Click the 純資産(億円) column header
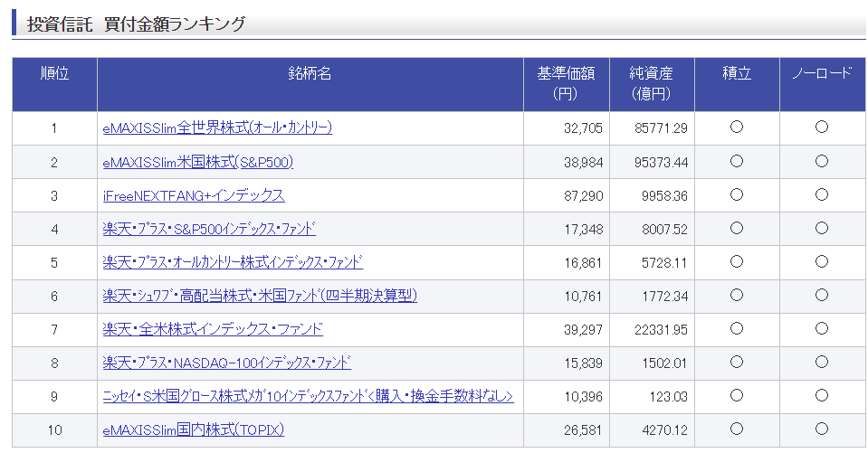868x453 pixels. [x=652, y=83]
